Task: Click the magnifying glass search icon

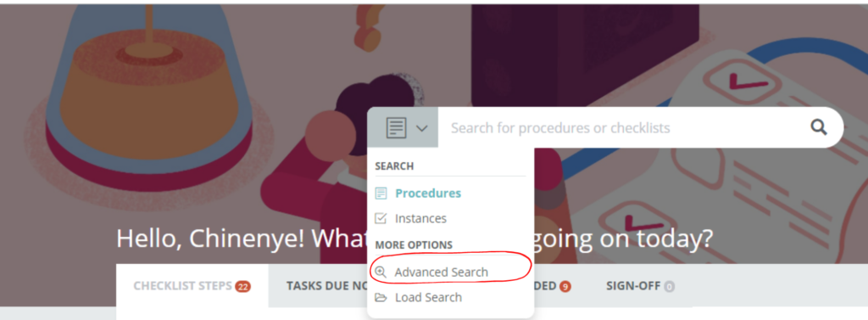Action: tap(819, 127)
